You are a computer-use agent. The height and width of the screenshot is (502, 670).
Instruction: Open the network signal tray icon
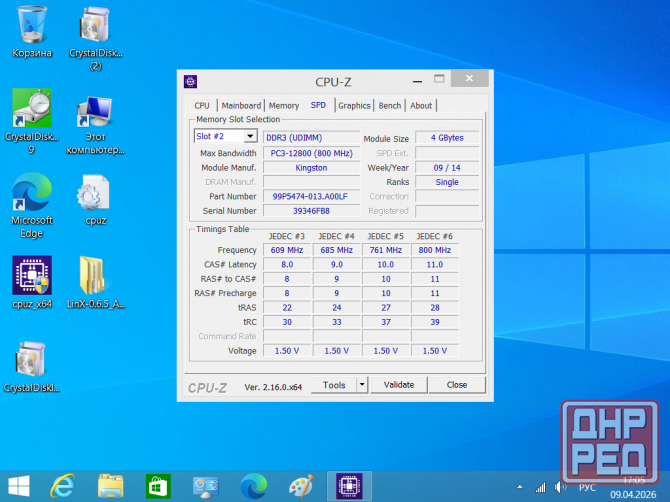pyautogui.click(x=541, y=487)
